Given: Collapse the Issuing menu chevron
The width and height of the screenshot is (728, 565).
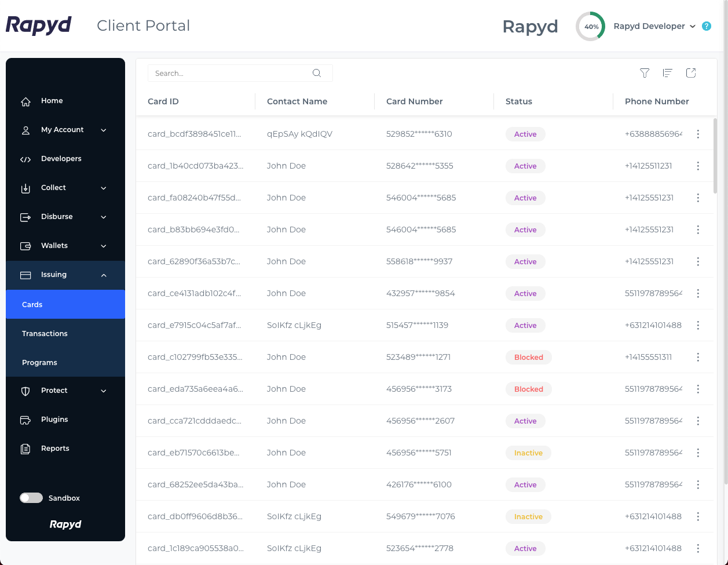Looking at the screenshot, I should coord(104,275).
